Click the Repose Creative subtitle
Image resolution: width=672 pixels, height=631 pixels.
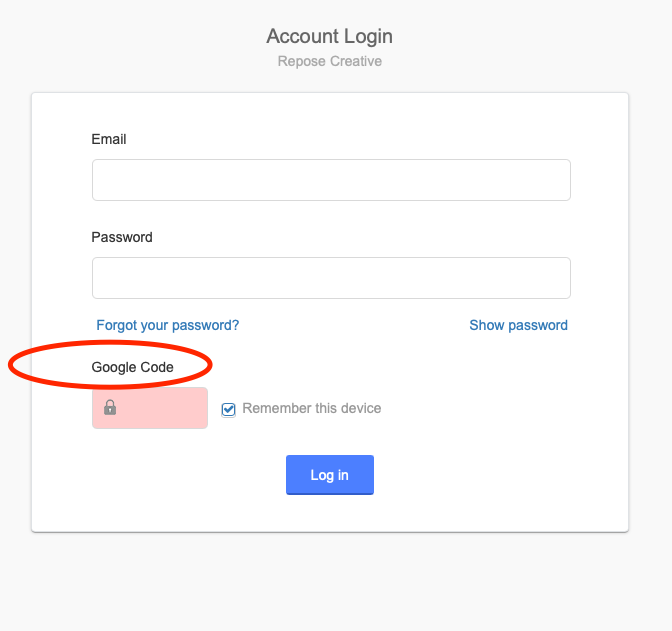pyautogui.click(x=329, y=61)
